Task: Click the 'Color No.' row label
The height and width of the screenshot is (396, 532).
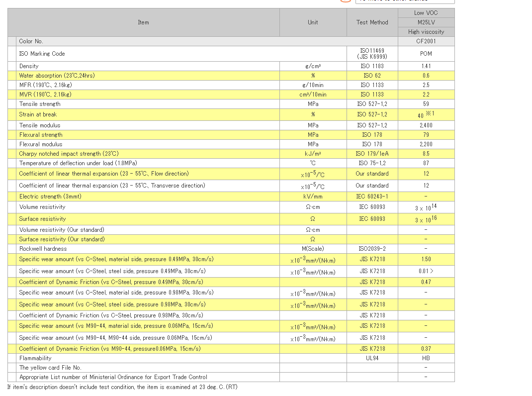Action: [31, 41]
